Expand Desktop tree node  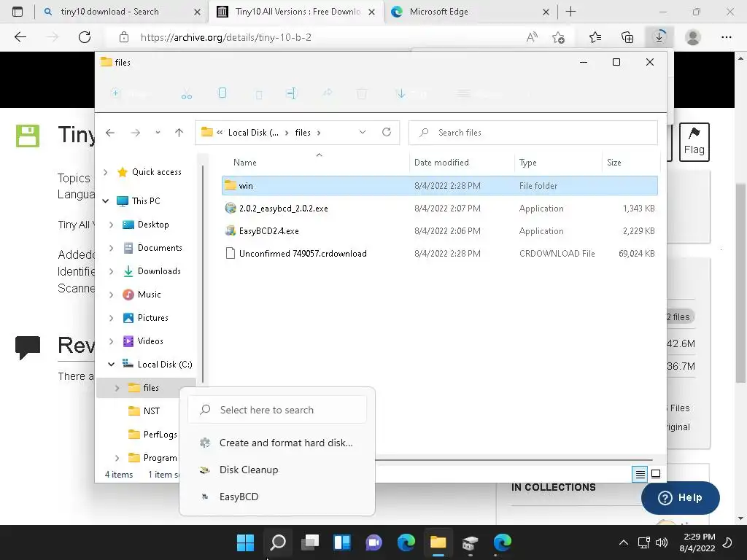click(111, 225)
